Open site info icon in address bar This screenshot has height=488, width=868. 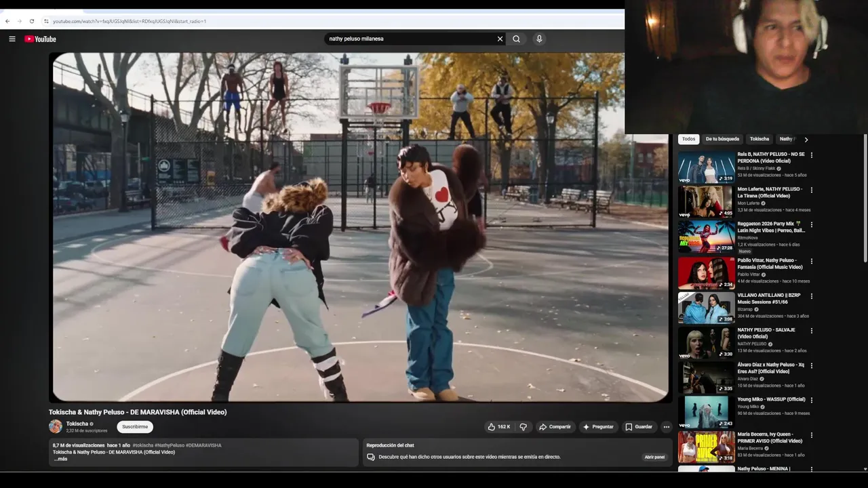(x=46, y=21)
